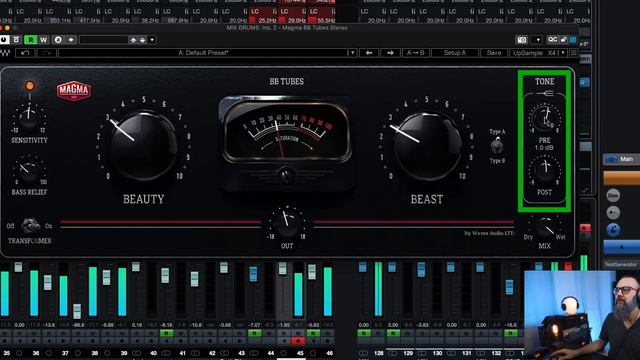
Task: Click the Out level knob
Action: coord(287,224)
